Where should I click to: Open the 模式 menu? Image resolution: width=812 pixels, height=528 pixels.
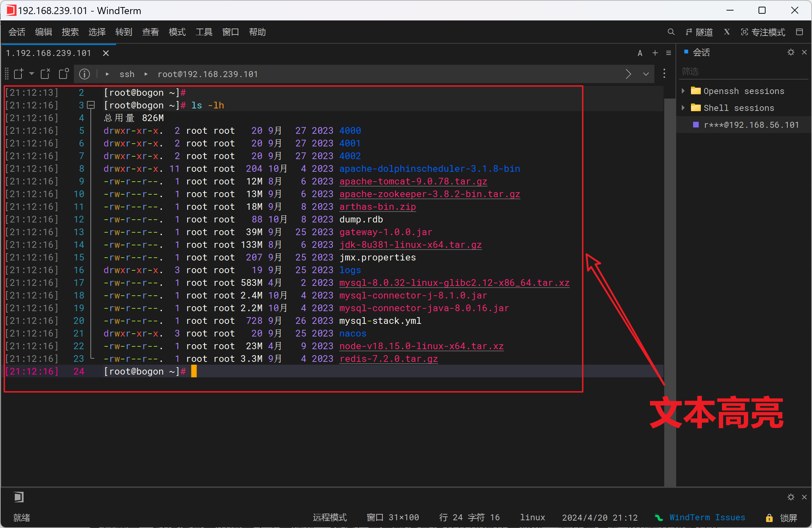(x=177, y=32)
